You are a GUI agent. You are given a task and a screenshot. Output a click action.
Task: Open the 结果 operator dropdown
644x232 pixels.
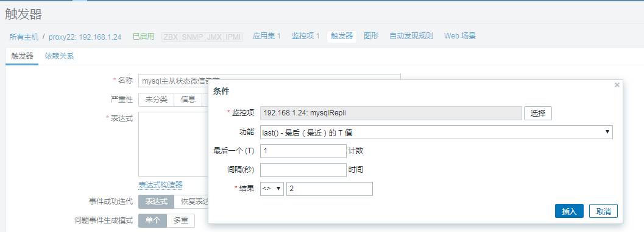[x=272, y=189]
